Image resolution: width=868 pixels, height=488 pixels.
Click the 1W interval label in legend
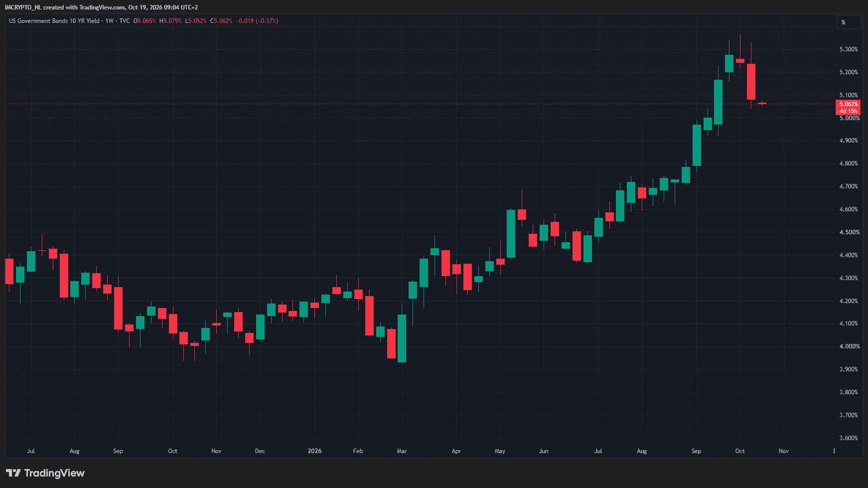[x=110, y=21]
